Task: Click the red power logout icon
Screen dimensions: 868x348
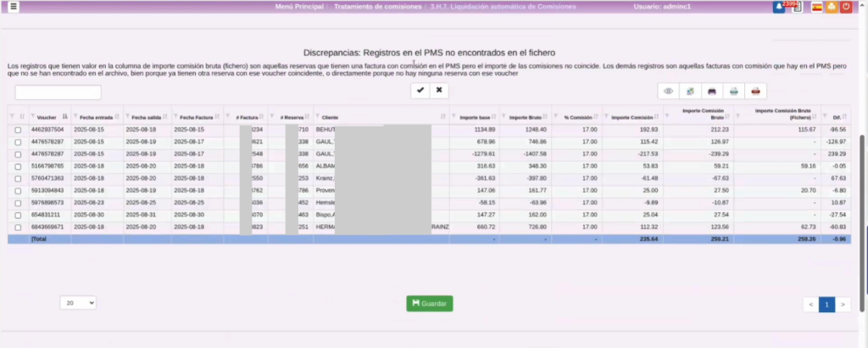Action: click(x=845, y=7)
